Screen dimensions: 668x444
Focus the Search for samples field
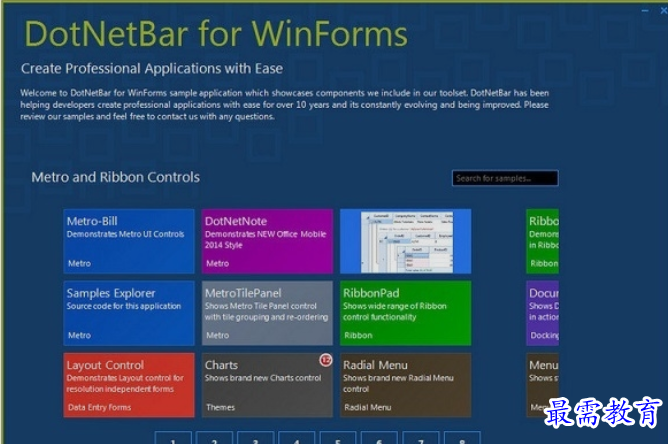[505, 178]
